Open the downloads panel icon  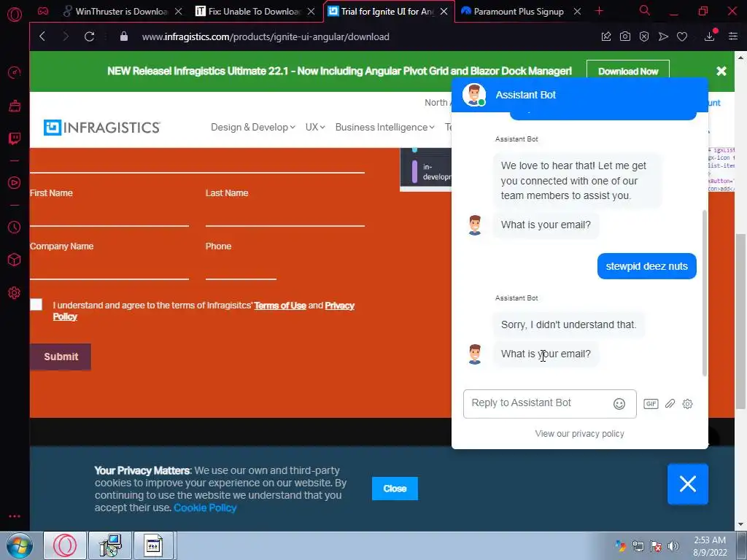tap(709, 36)
